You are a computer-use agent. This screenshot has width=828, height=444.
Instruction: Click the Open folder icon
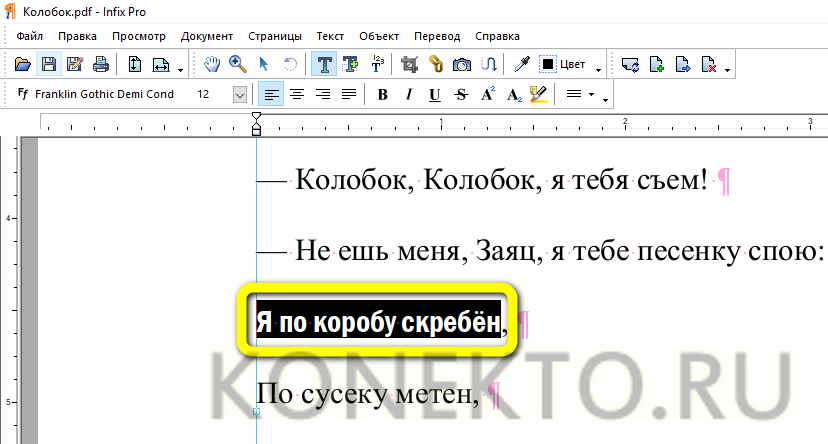pos(23,65)
